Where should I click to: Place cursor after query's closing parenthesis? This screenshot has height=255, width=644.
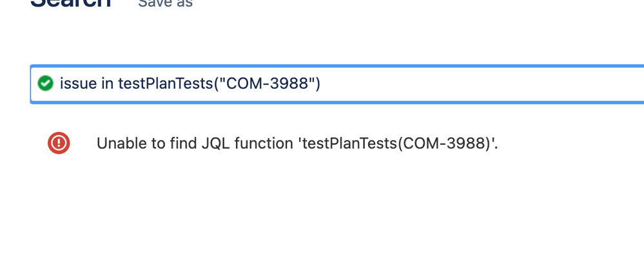[x=321, y=84]
